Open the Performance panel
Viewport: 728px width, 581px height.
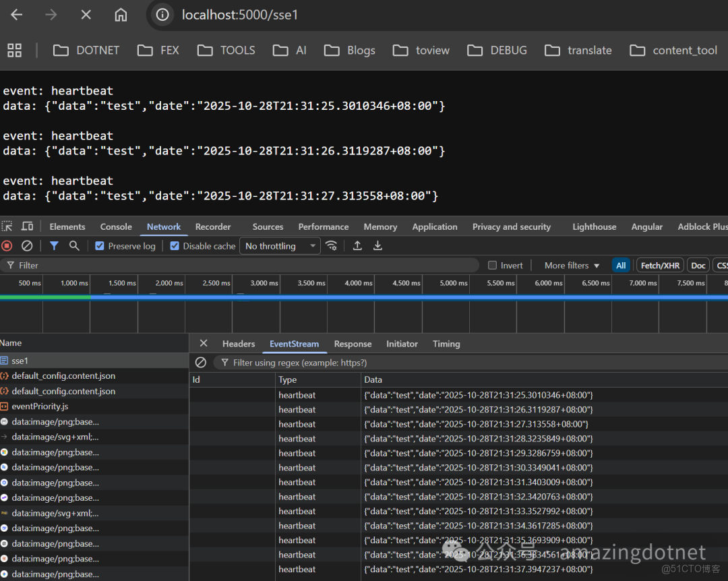[x=323, y=226]
